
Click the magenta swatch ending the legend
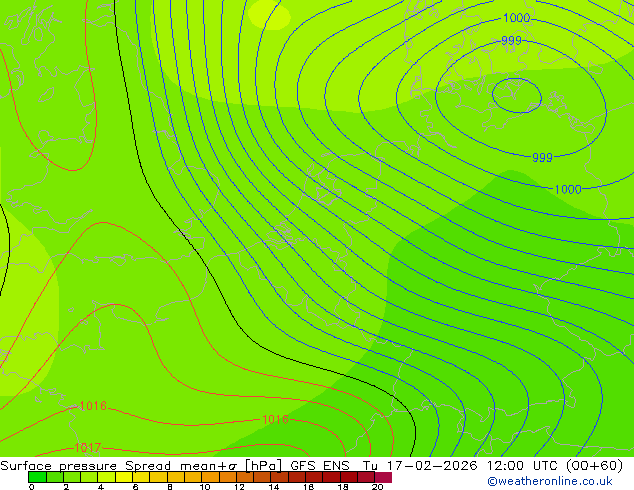coord(383,477)
